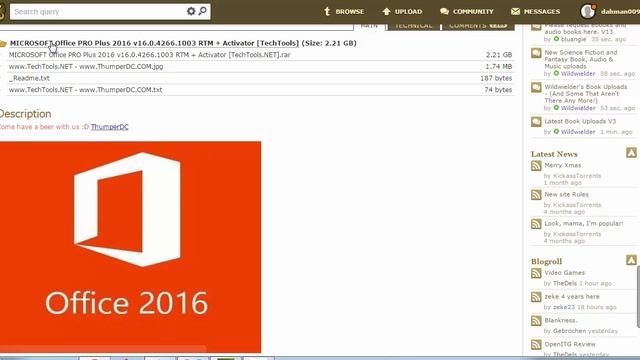
Task: Select the ThumperDC.COM.txt file row
Action: pyautogui.click(x=260, y=90)
